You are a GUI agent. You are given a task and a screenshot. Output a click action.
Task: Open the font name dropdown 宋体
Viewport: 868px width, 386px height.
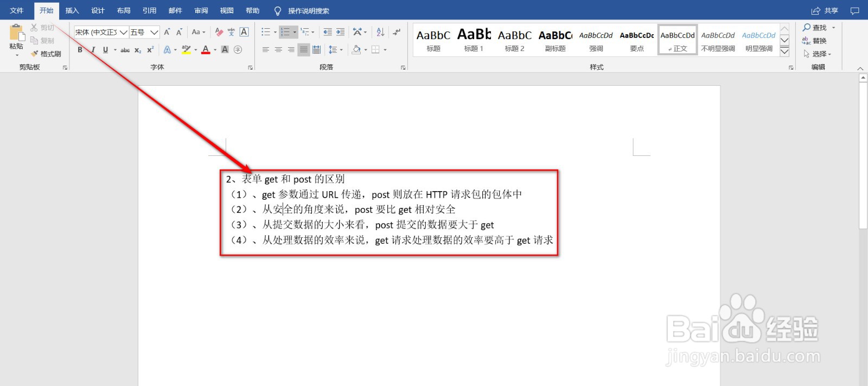[124, 32]
